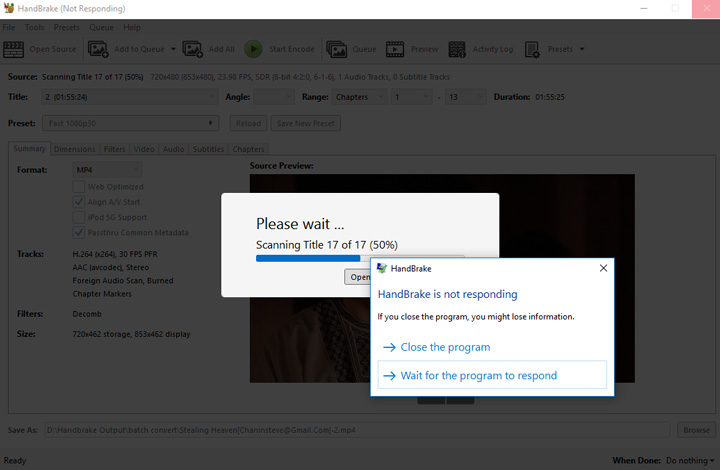This screenshot has width=720, height=470.
Task: Click the Presets toolbar icon
Action: pyautogui.click(x=532, y=49)
